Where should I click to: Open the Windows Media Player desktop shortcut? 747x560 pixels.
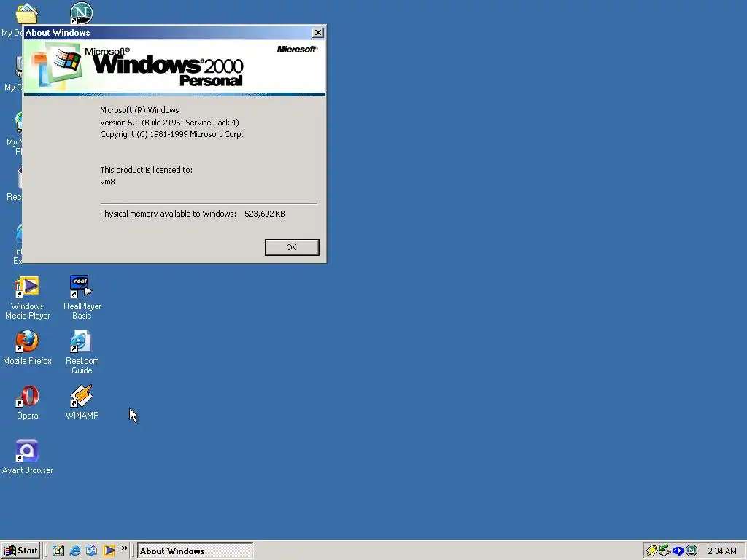pos(27,297)
